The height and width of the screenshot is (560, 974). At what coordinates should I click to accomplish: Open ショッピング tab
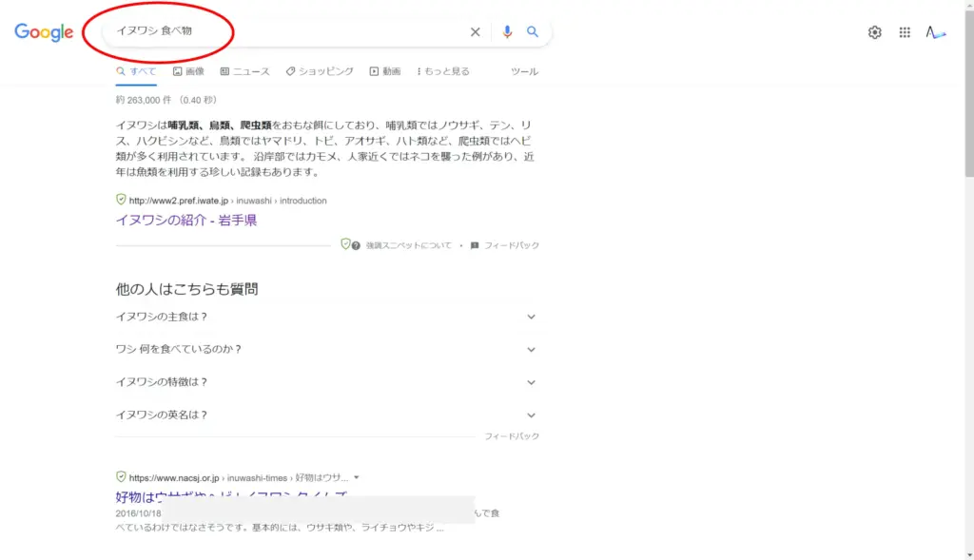(x=320, y=71)
